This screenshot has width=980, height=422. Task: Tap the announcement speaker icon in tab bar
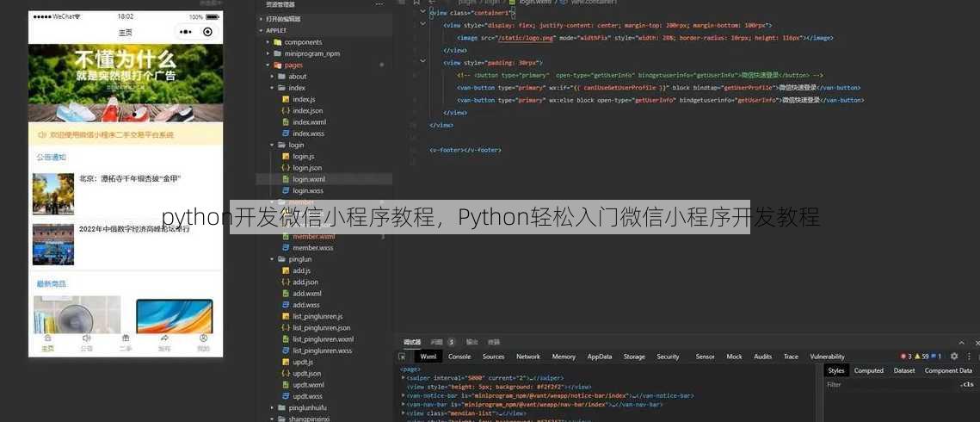coord(86,338)
